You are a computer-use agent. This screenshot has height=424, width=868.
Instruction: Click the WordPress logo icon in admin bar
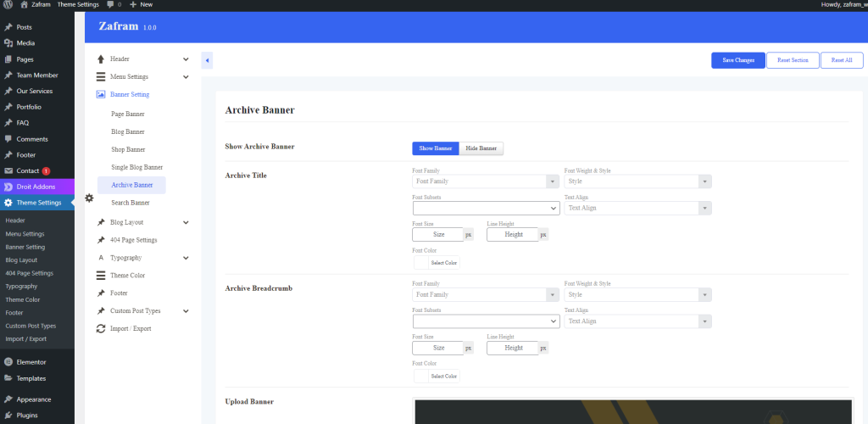(8, 4)
